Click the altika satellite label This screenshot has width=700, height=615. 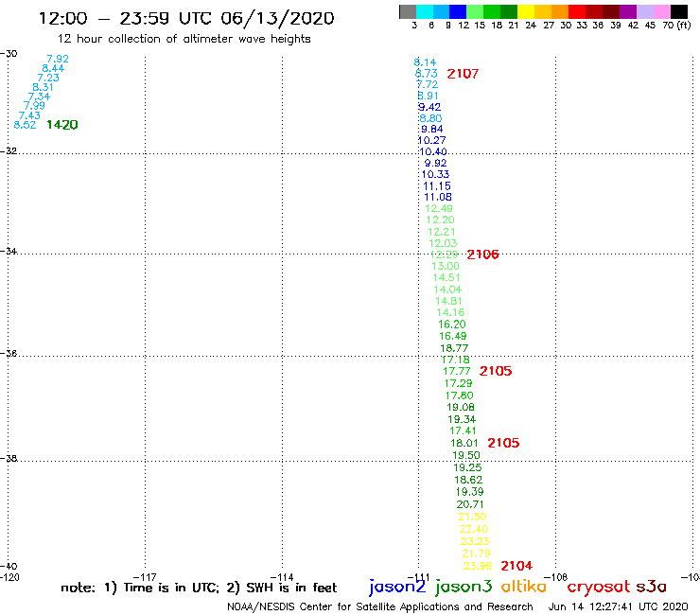(x=524, y=586)
